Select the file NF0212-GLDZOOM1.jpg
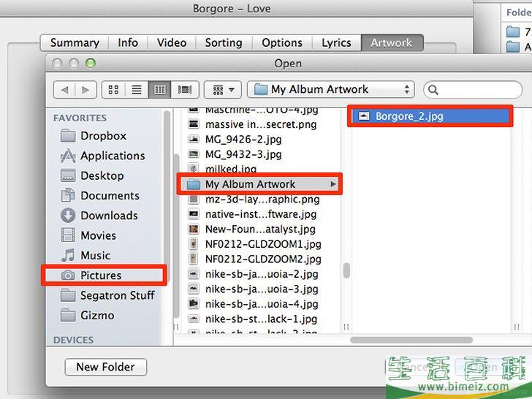The image size is (532, 399). click(x=261, y=244)
